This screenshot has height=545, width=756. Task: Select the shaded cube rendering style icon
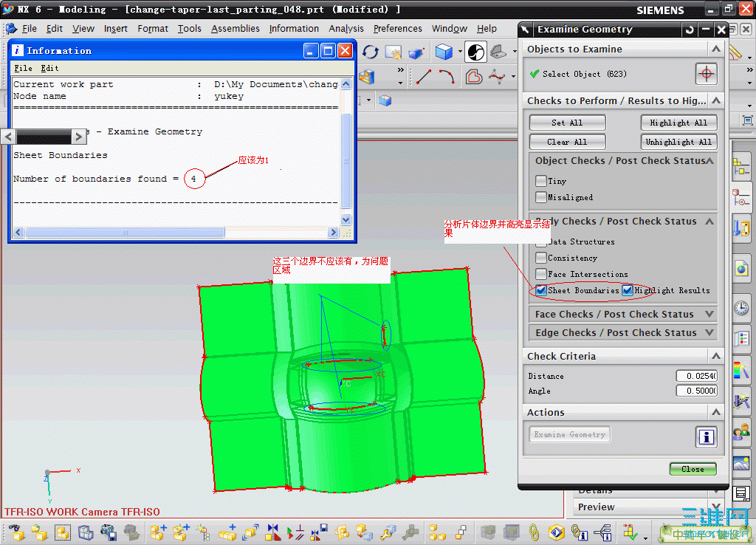444,52
